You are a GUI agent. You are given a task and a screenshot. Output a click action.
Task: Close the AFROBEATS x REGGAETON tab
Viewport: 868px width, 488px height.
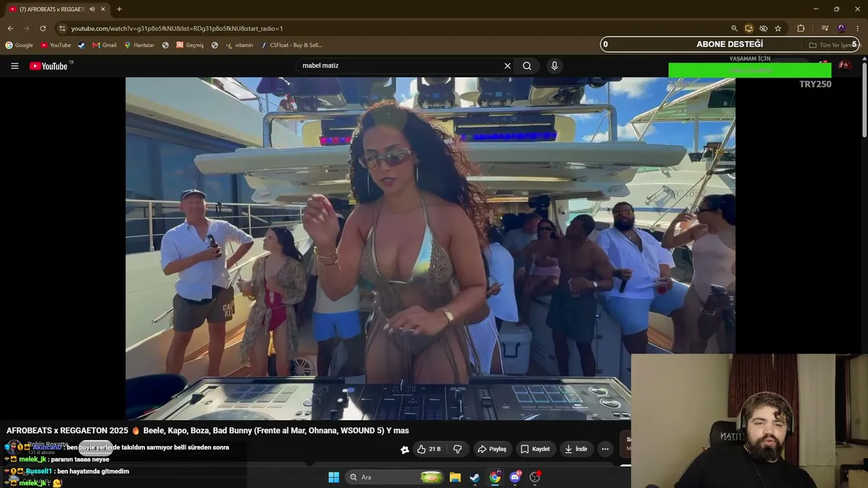(103, 9)
